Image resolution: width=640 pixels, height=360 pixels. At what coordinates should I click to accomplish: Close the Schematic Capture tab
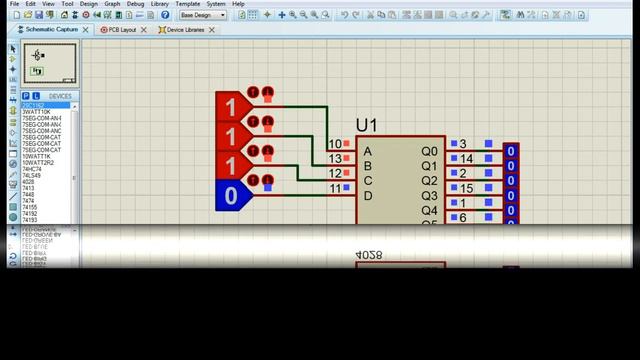point(85,30)
